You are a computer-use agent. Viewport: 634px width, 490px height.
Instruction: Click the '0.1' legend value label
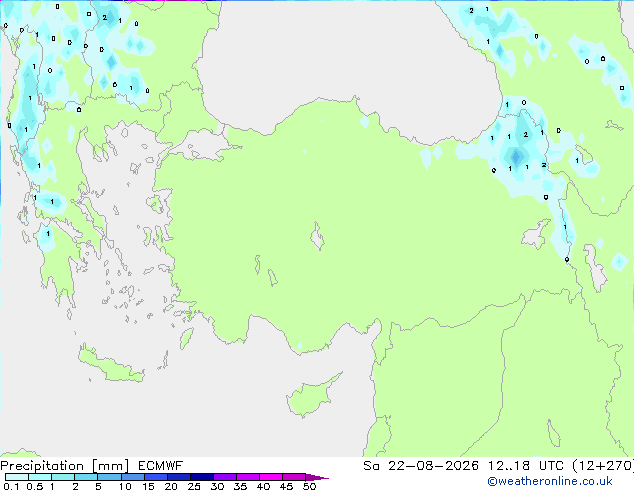pyautogui.click(x=11, y=486)
